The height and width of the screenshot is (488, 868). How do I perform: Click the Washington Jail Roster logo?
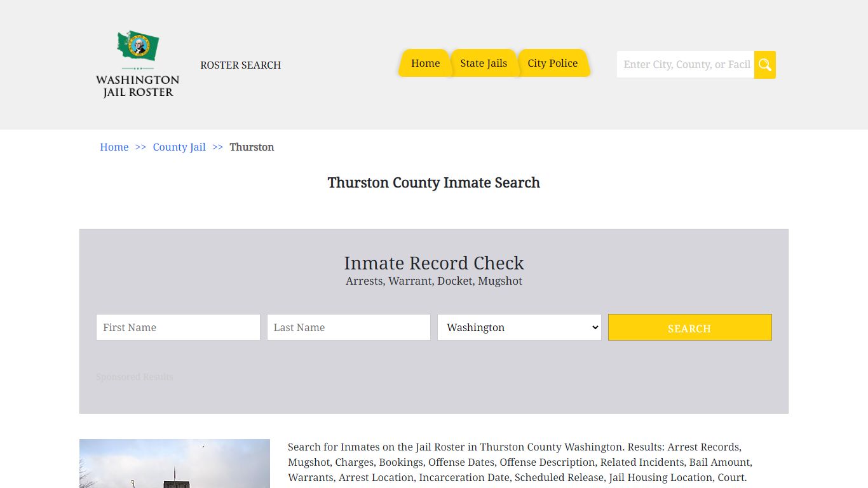137,64
